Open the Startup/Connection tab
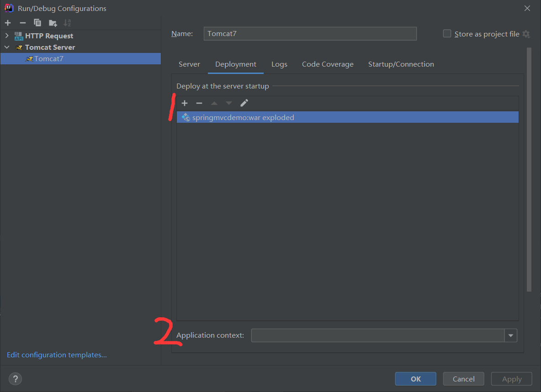 click(401, 64)
